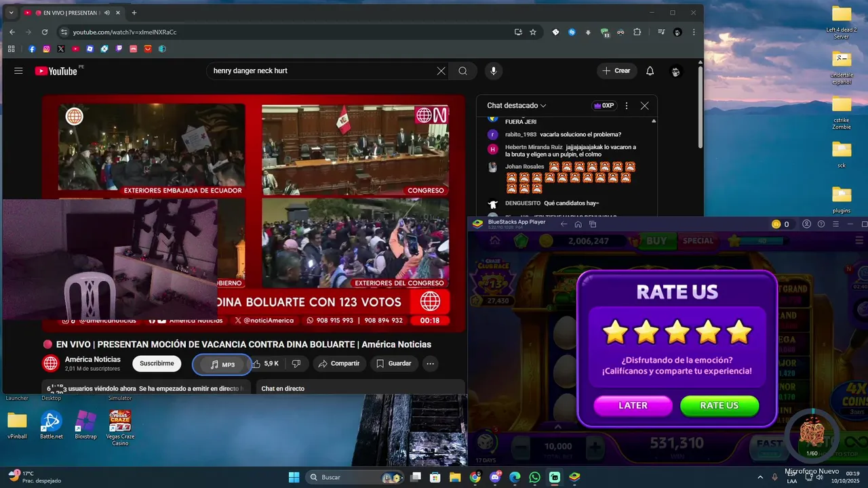
Task: Click the YouTube search magnifier button
Action: (x=462, y=70)
